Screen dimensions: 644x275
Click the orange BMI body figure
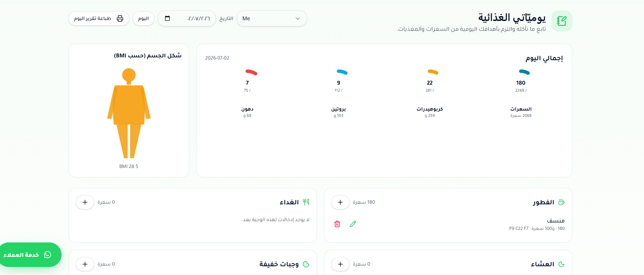pos(129,113)
